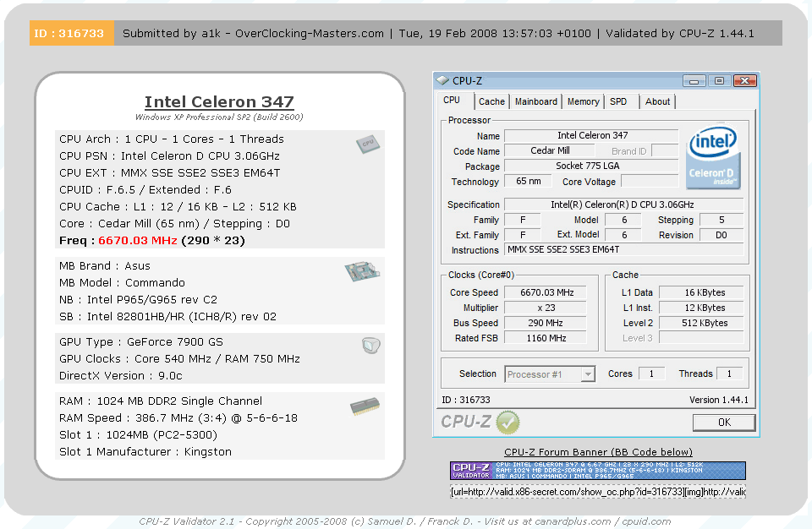This screenshot has width=812, height=529.
Task: Click the Rated FSB value 1160 MHz
Action: point(546,338)
